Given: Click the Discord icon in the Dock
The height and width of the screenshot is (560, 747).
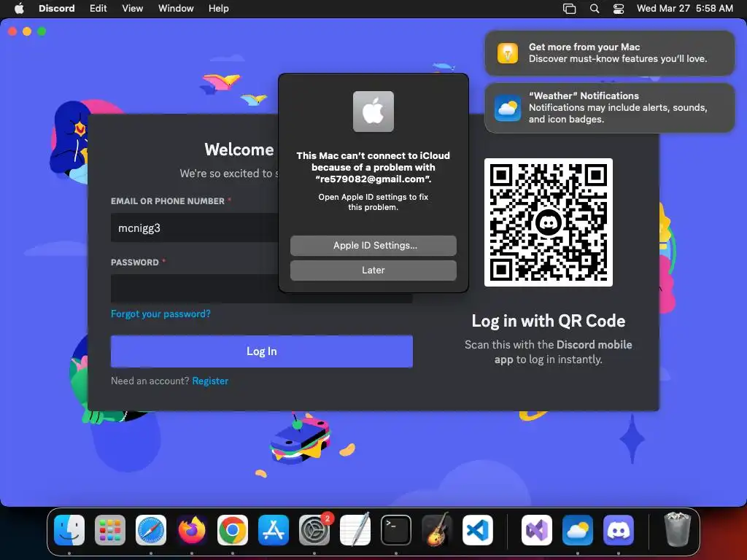Looking at the screenshot, I should [619, 530].
